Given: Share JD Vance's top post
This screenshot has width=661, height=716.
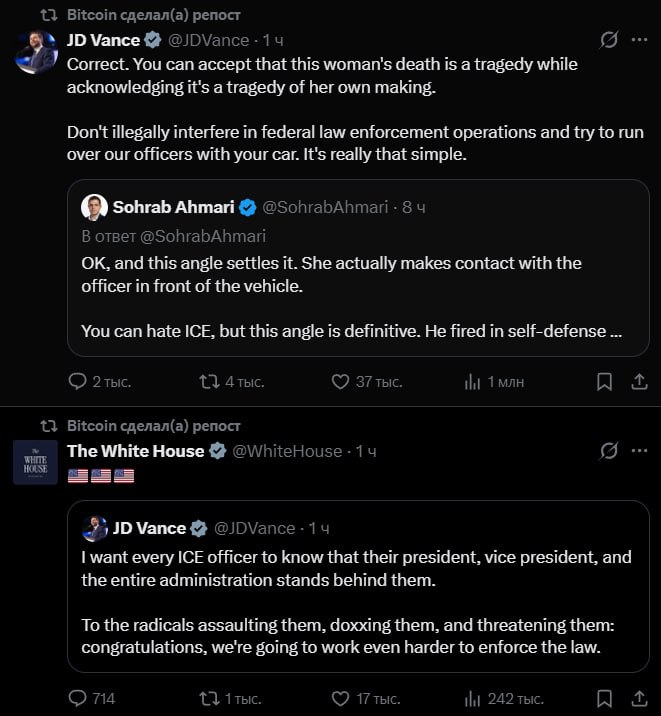Looking at the screenshot, I should coord(639,381).
